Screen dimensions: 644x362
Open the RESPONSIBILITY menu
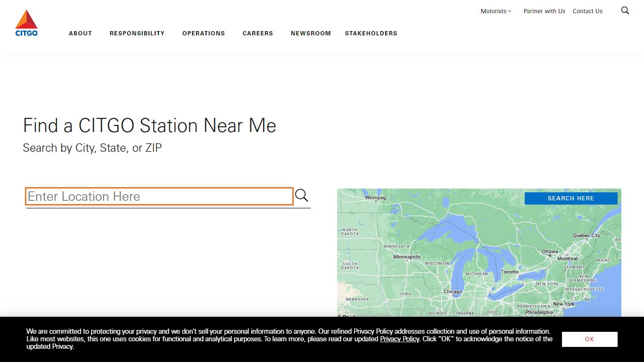(137, 33)
